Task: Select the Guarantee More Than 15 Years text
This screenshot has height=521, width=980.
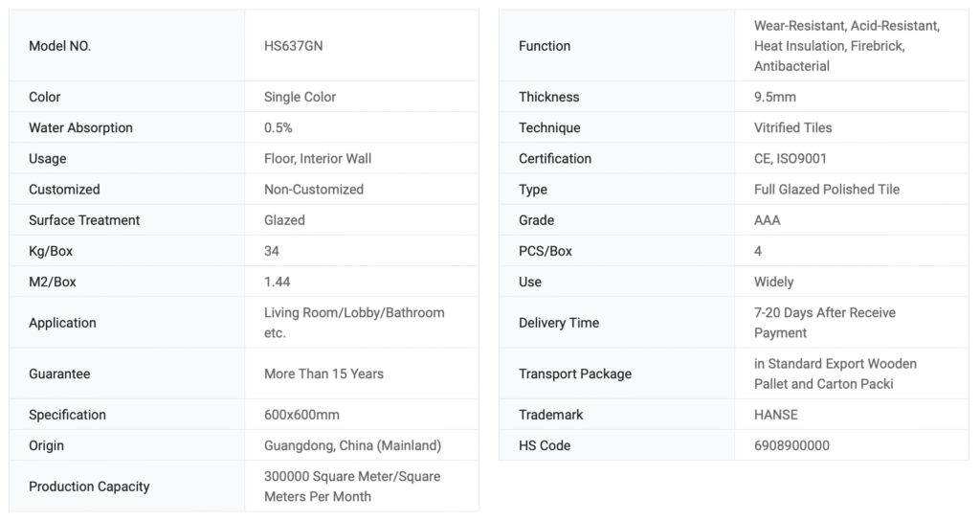Action: point(323,374)
